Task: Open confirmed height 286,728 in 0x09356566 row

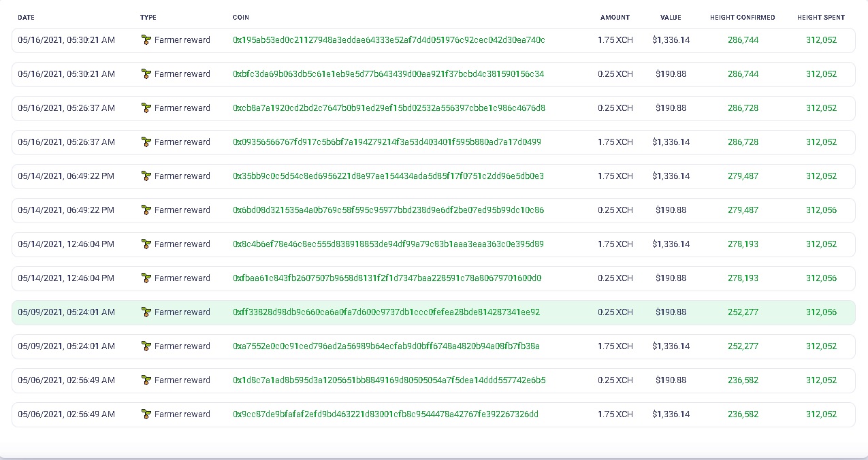Action: coord(743,142)
